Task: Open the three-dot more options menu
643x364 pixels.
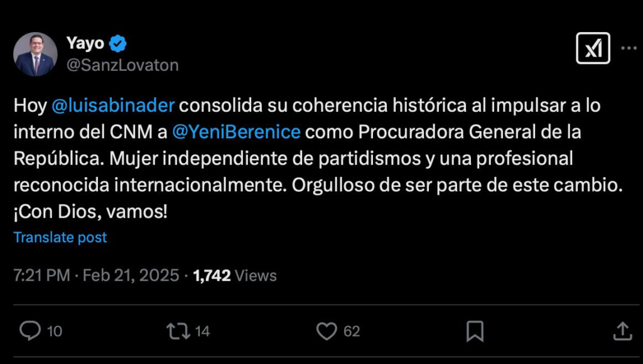Action: click(629, 48)
